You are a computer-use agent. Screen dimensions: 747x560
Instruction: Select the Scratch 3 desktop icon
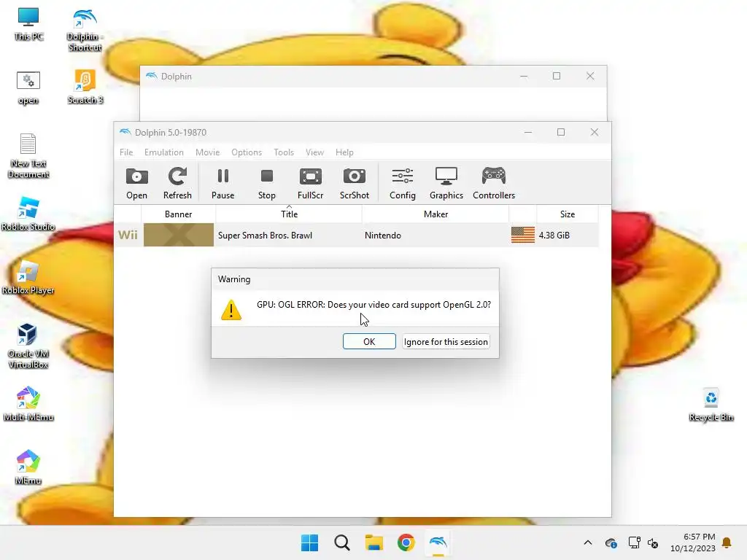85,87
